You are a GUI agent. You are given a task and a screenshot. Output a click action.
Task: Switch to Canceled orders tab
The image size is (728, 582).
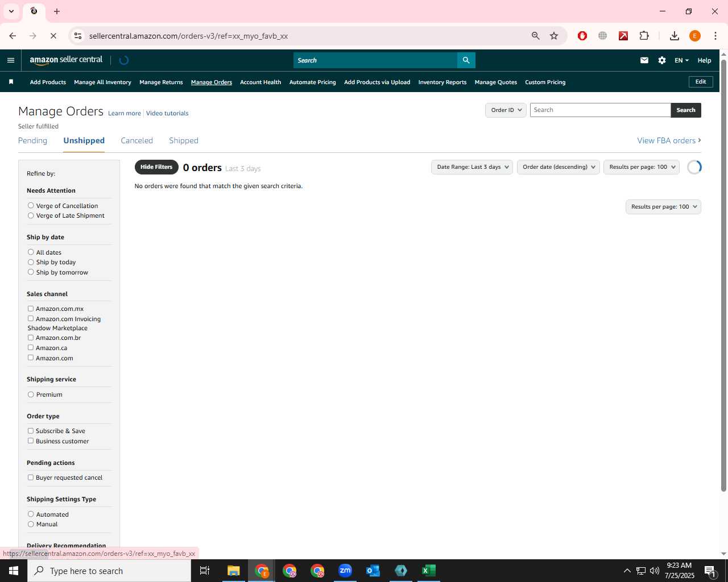coord(136,140)
